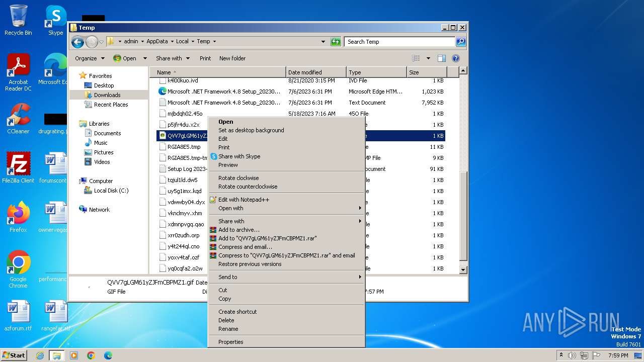Launch FileZilla Client shortcut
This screenshot has height=362, width=644.
click(x=18, y=168)
